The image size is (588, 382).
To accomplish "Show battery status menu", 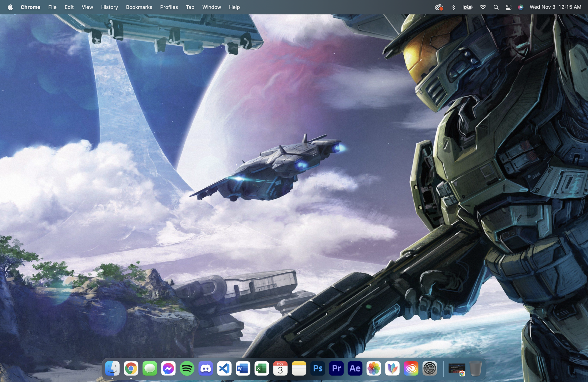I will point(467,7).
